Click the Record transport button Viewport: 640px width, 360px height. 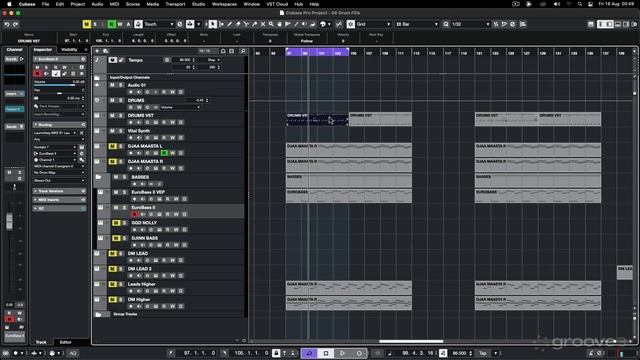coord(359,353)
